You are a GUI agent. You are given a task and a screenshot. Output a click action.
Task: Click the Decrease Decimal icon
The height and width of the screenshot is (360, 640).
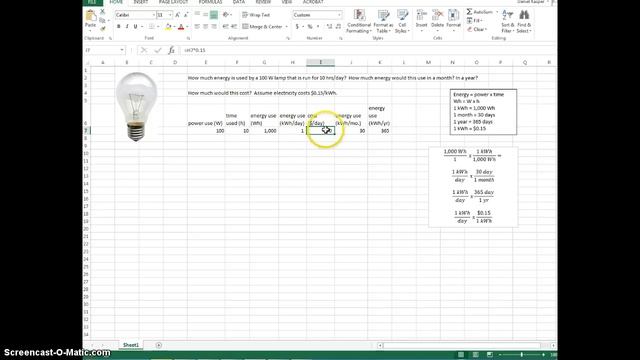tap(338, 27)
